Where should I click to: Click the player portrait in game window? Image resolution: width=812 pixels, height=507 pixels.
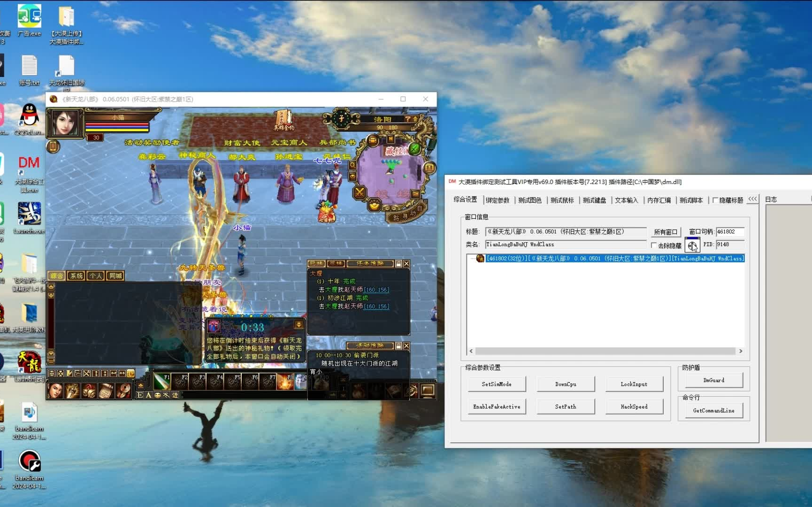[x=65, y=123]
